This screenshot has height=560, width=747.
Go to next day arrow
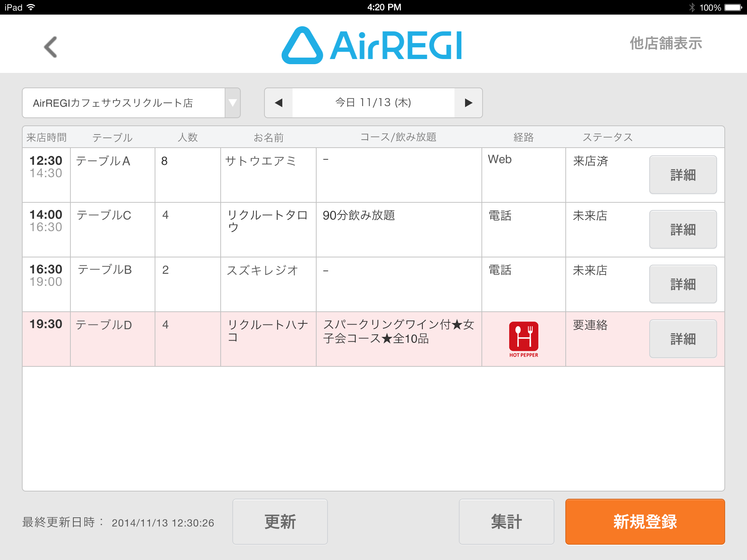tap(468, 103)
